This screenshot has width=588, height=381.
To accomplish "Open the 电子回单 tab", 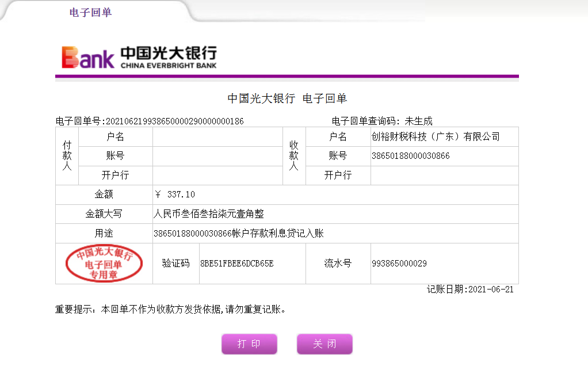I will coord(90,13).
